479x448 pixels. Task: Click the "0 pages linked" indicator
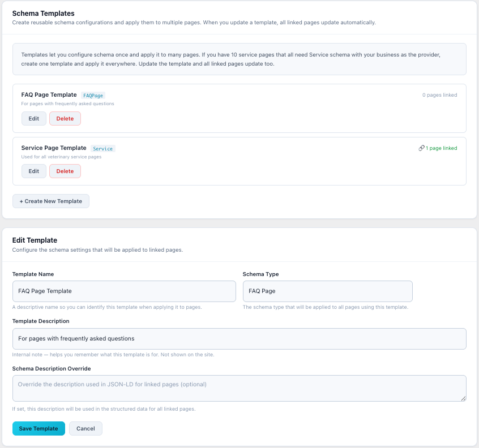[440, 94]
